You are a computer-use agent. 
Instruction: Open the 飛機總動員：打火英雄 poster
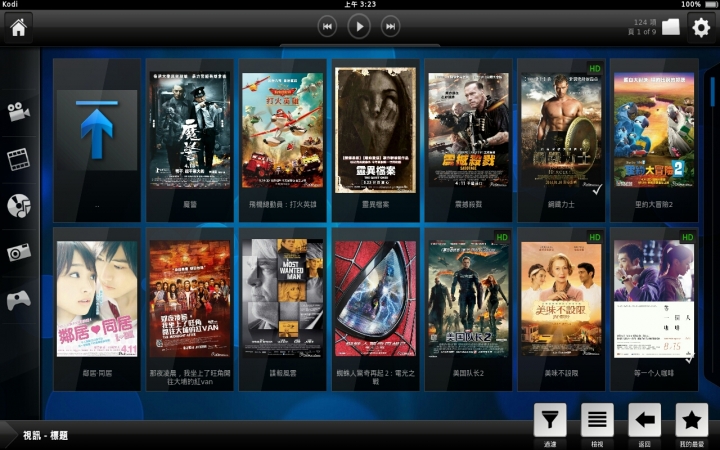[282, 130]
